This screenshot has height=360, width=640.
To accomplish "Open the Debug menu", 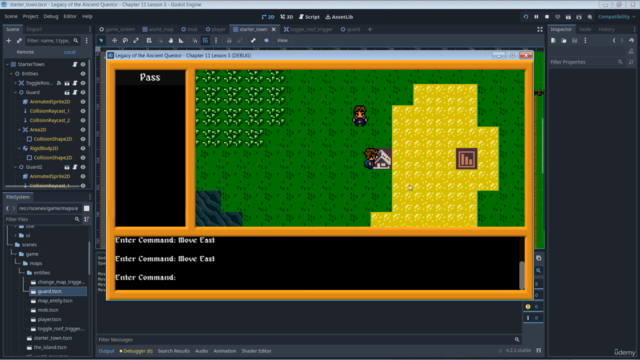I will pos(51,16).
